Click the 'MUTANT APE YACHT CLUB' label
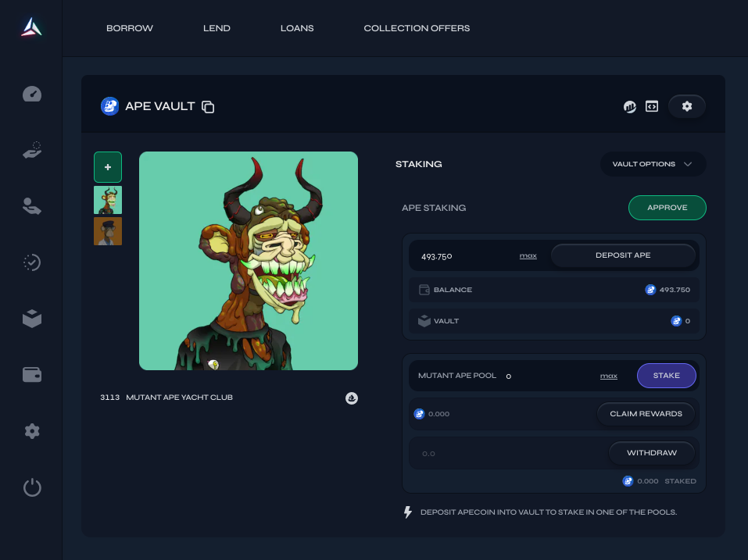Viewport: 748px width, 560px height. pos(179,398)
